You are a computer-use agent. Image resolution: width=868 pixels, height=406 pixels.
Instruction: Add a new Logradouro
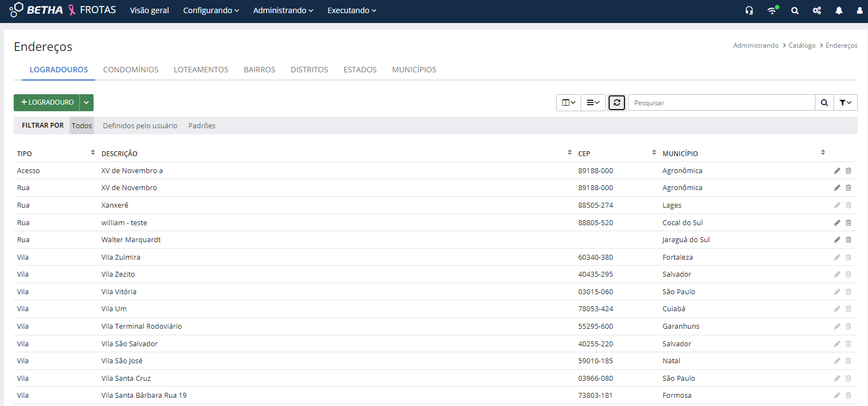(x=47, y=102)
